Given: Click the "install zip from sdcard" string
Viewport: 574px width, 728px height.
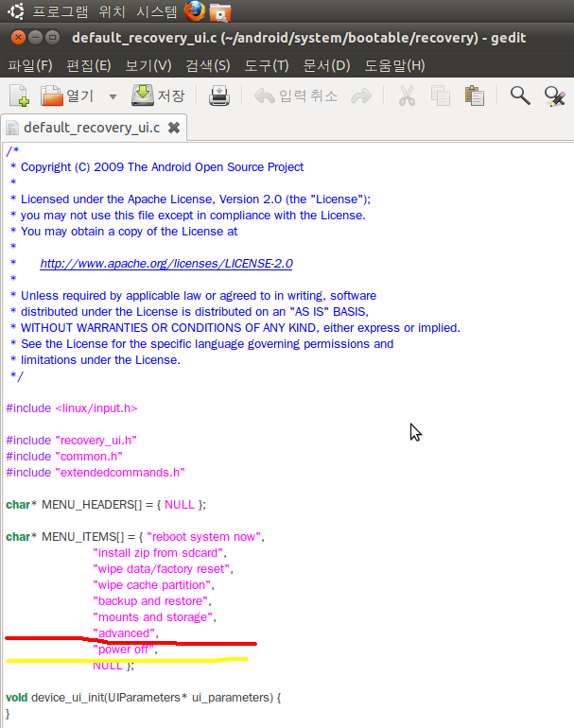Looking at the screenshot, I should (158, 553).
